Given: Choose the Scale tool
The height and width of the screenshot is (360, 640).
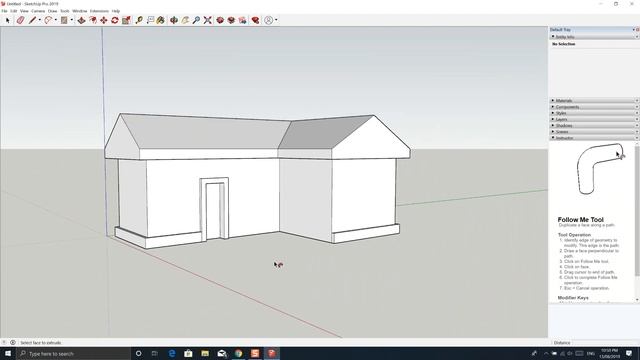Looking at the screenshot, I should click(126, 20).
